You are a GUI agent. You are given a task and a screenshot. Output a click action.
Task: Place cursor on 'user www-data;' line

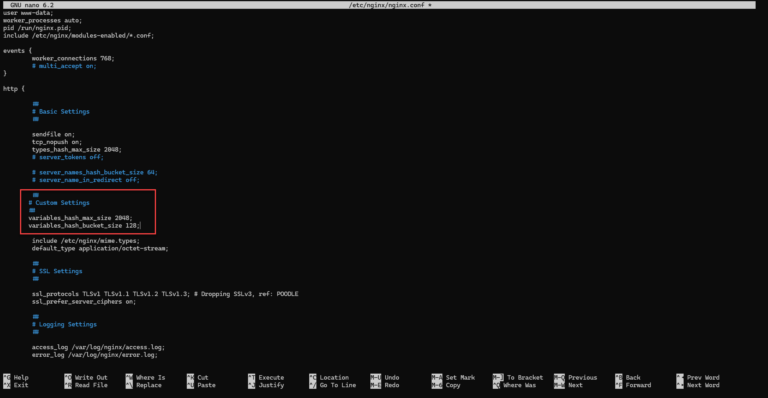[x=28, y=13]
